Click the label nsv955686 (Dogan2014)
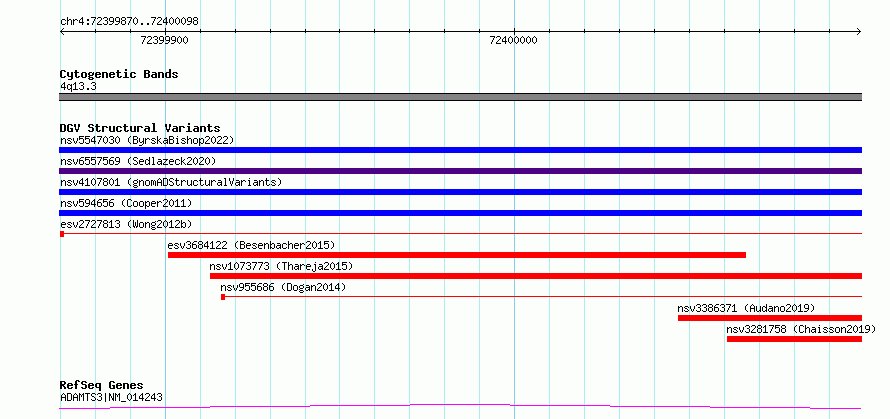The image size is (890, 419). pos(283,287)
